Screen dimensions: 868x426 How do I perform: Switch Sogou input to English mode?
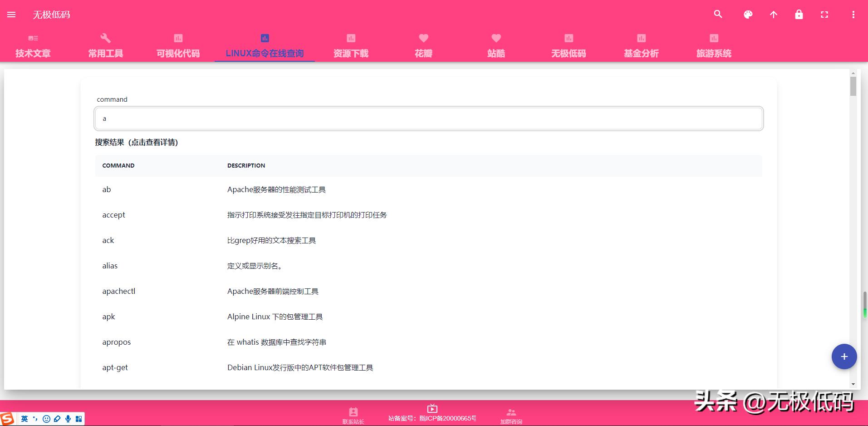(25, 418)
